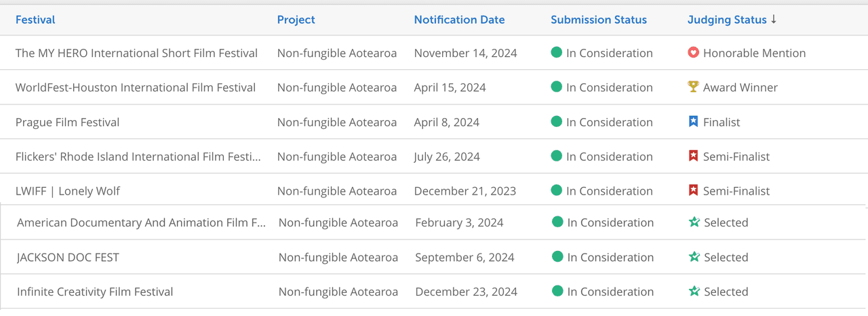Open The MY HERO International Short Film Festival

(x=136, y=53)
